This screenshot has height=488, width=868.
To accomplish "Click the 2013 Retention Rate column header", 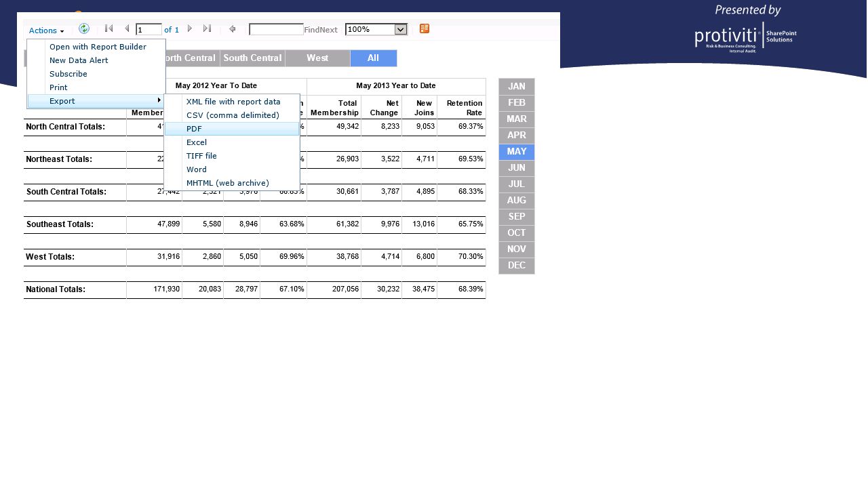I will (465, 108).
